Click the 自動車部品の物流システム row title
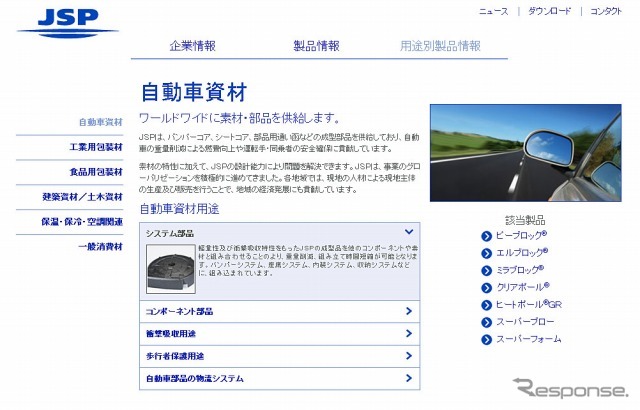This screenshot has width=640, height=410. 195,379
